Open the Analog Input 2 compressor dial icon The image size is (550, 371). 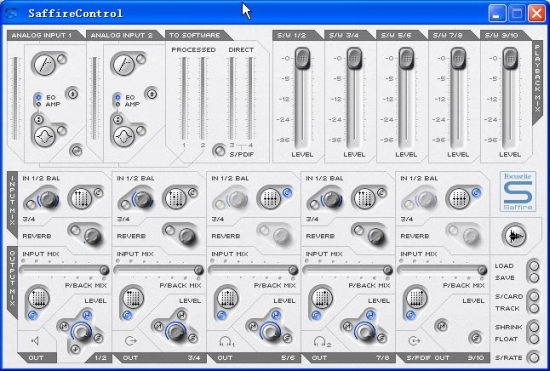click(123, 65)
